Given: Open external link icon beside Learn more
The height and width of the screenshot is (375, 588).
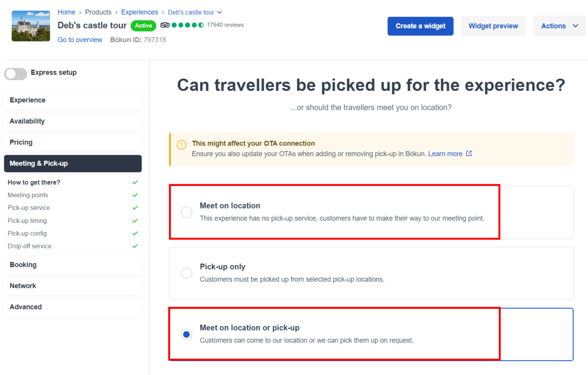Looking at the screenshot, I should (x=469, y=154).
